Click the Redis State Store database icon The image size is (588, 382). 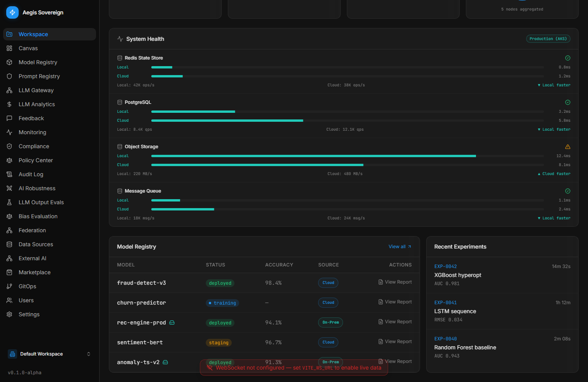click(120, 58)
